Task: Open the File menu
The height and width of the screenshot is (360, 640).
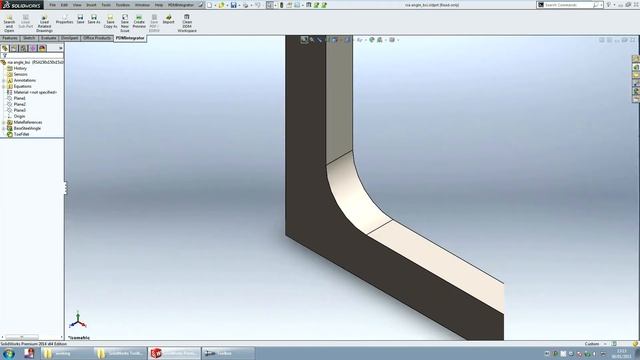Action: (x=53, y=5)
